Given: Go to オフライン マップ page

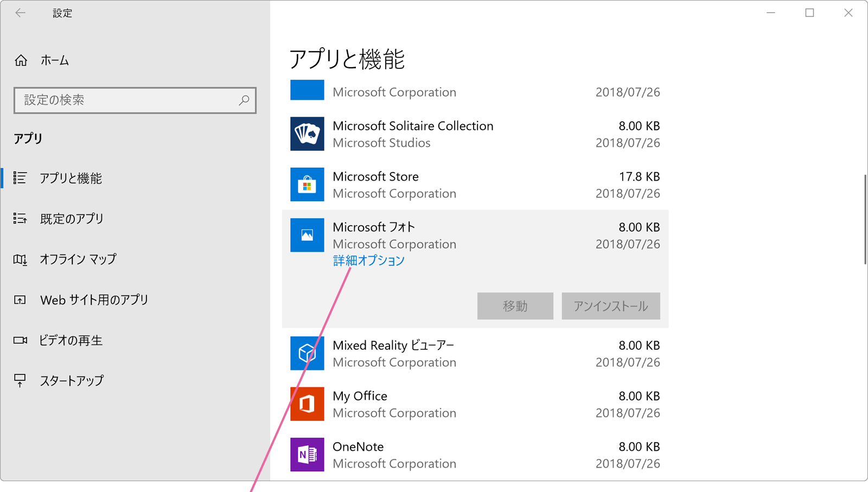Looking at the screenshot, I should coord(78,259).
